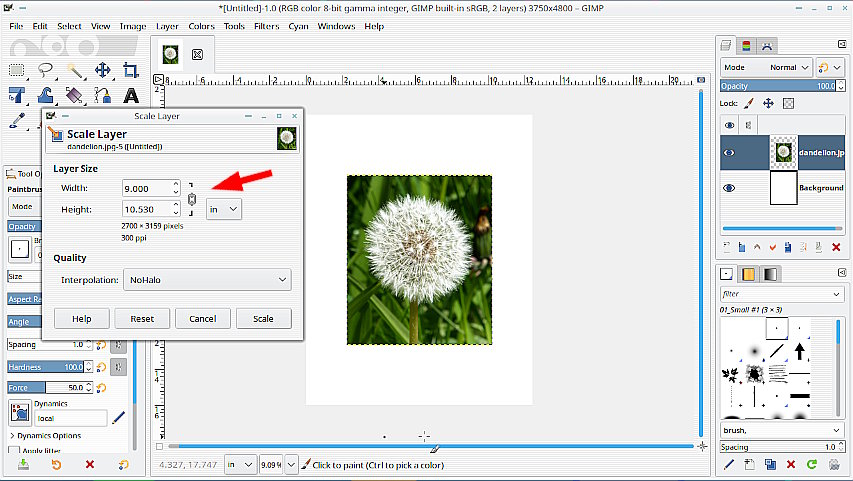The image size is (853, 481).
Task: Click the edit dynamics pencil icon
Action: pyautogui.click(x=118, y=418)
